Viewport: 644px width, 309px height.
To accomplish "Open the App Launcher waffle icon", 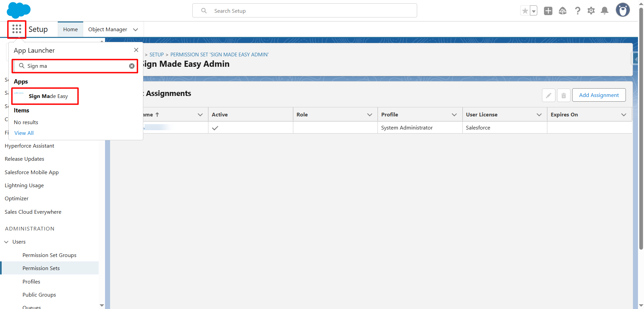I will (x=17, y=29).
